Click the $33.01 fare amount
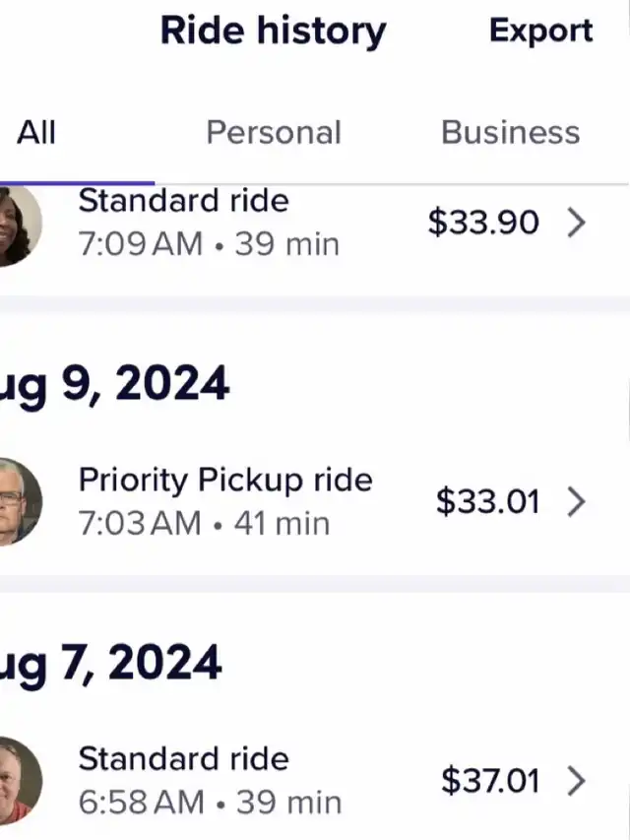 (x=487, y=501)
